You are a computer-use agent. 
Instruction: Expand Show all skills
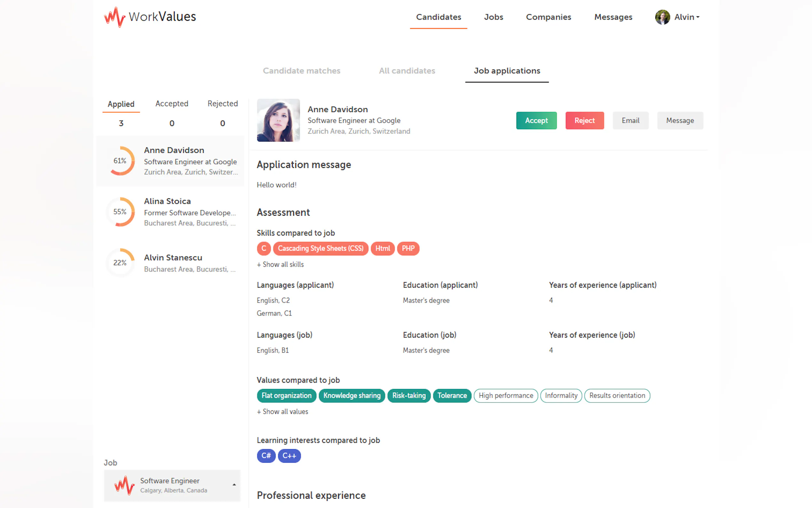click(280, 265)
